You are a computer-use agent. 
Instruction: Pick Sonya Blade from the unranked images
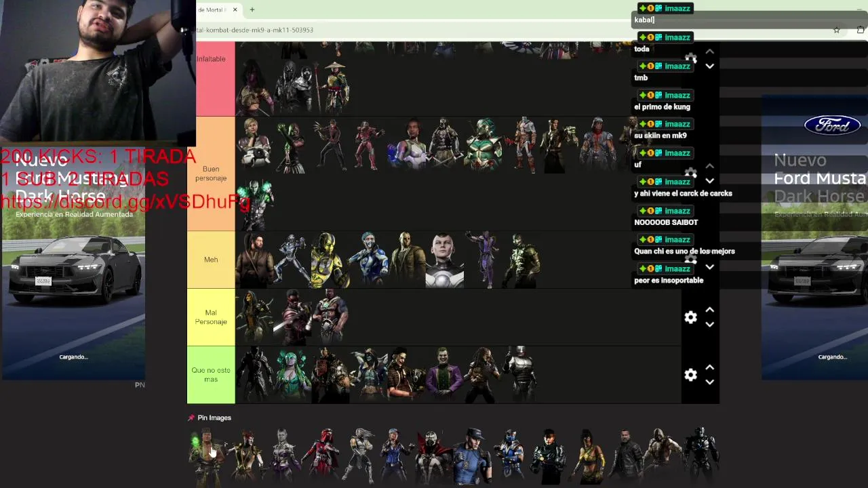395,455
